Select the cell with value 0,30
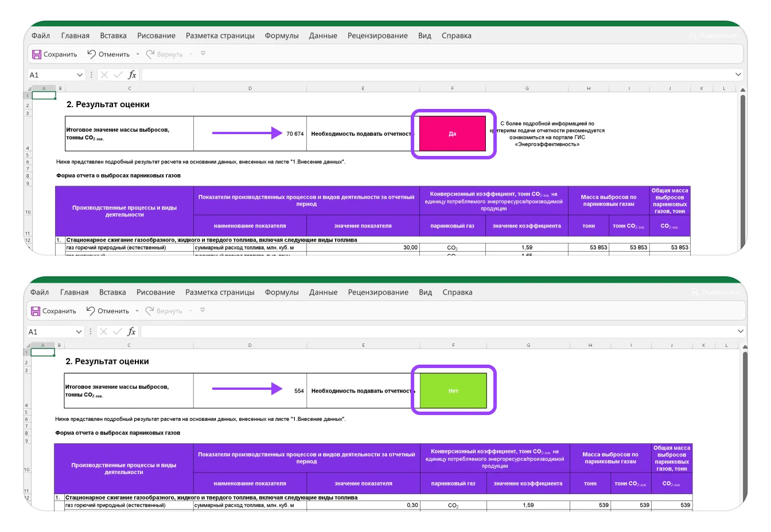Screen dimensions: 771x532 click(x=364, y=505)
